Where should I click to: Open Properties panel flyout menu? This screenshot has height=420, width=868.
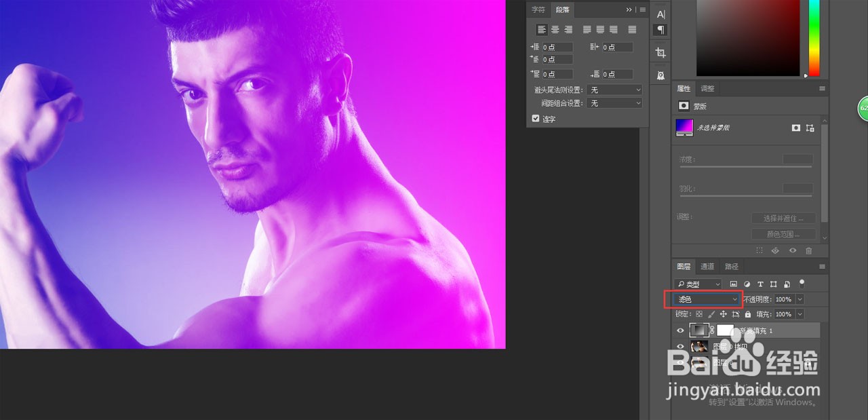tap(822, 89)
